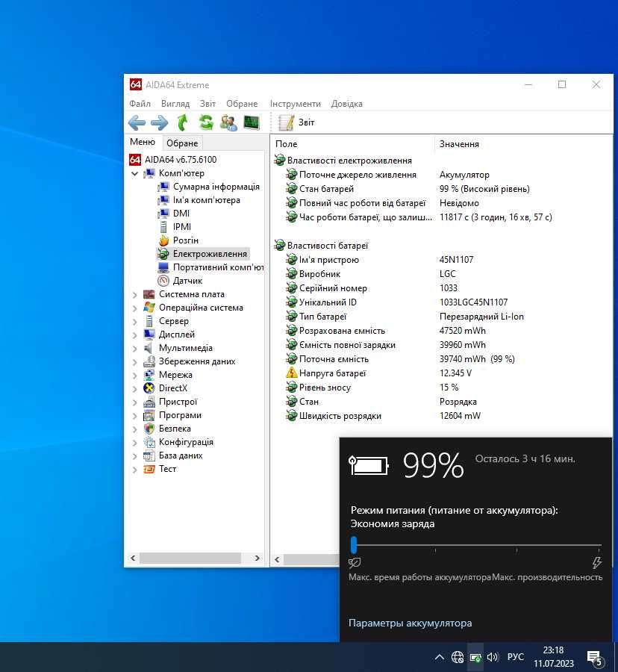
Task: Open Параметры аккумулятора link
Action: pos(410,623)
